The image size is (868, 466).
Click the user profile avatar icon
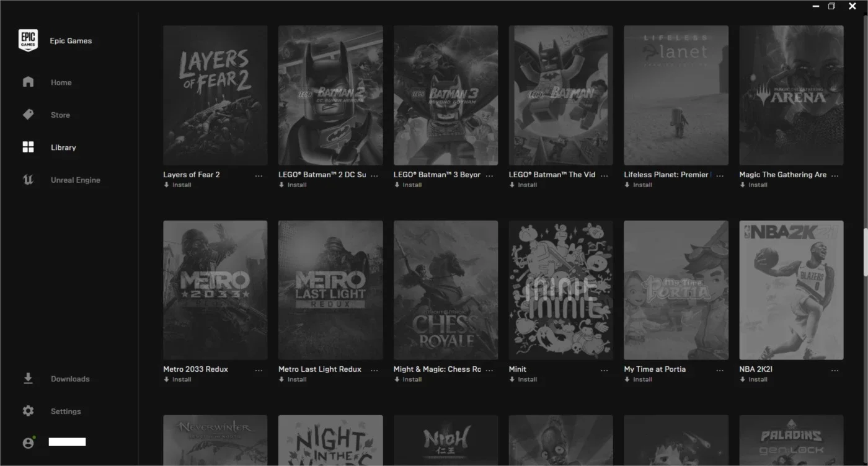[x=28, y=443]
